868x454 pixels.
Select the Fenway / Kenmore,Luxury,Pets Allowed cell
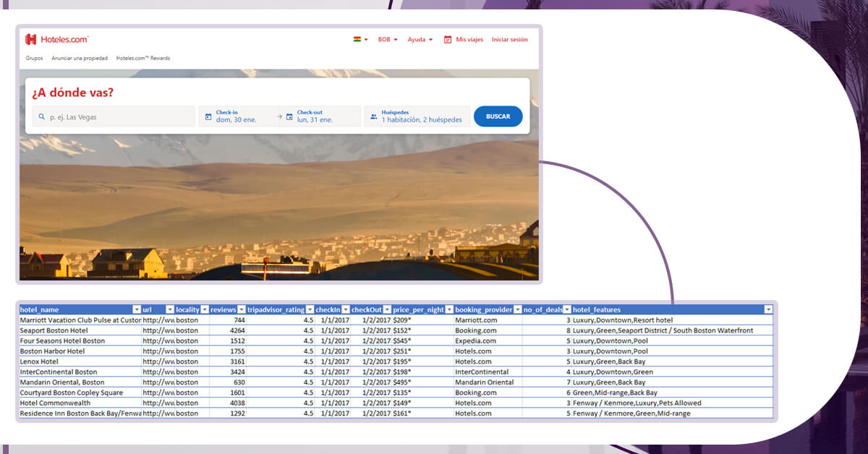(673, 403)
